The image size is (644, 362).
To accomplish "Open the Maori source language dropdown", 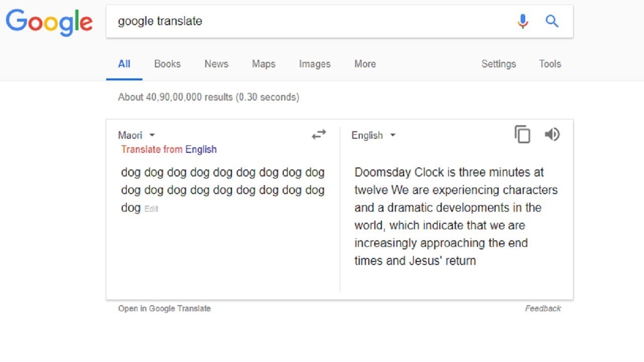I will 136,135.
